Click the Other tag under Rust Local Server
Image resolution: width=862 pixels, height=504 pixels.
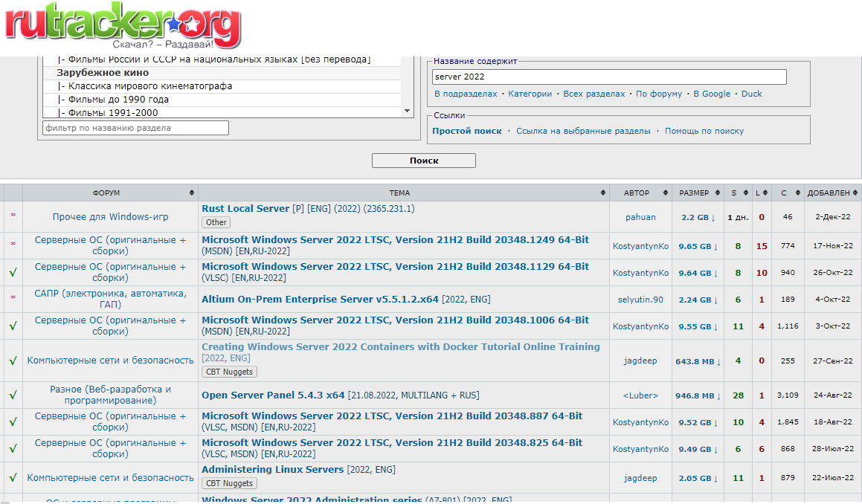tap(216, 222)
